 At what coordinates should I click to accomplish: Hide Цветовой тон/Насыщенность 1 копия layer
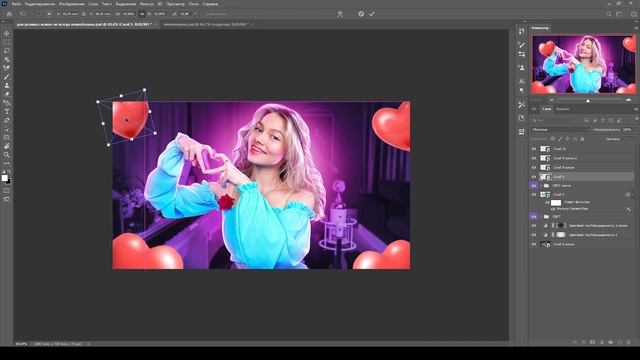(533, 226)
